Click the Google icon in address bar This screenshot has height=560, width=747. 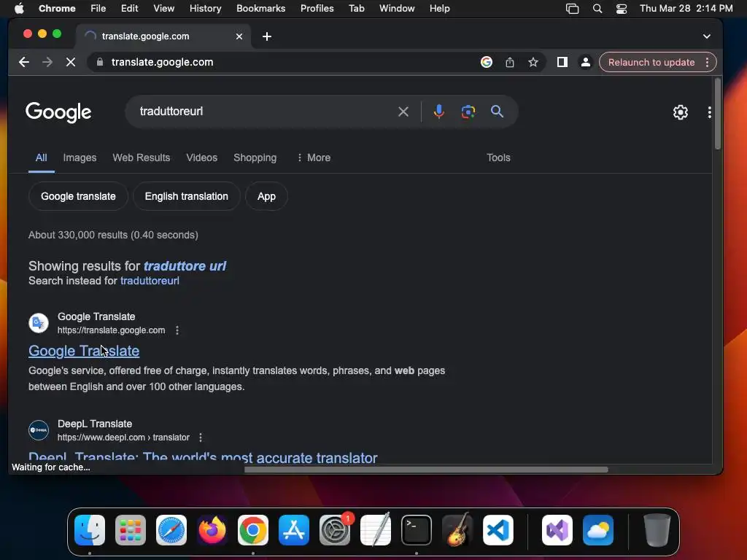pyautogui.click(x=487, y=62)
